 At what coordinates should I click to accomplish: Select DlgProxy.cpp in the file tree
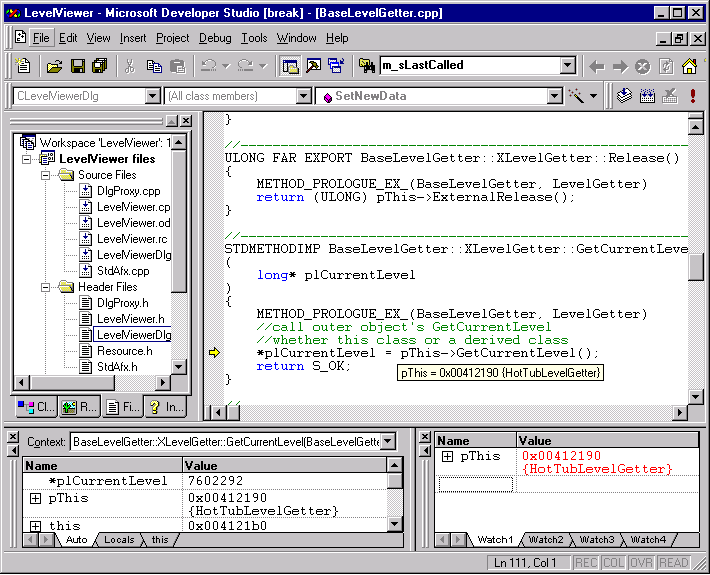[128, 191]
